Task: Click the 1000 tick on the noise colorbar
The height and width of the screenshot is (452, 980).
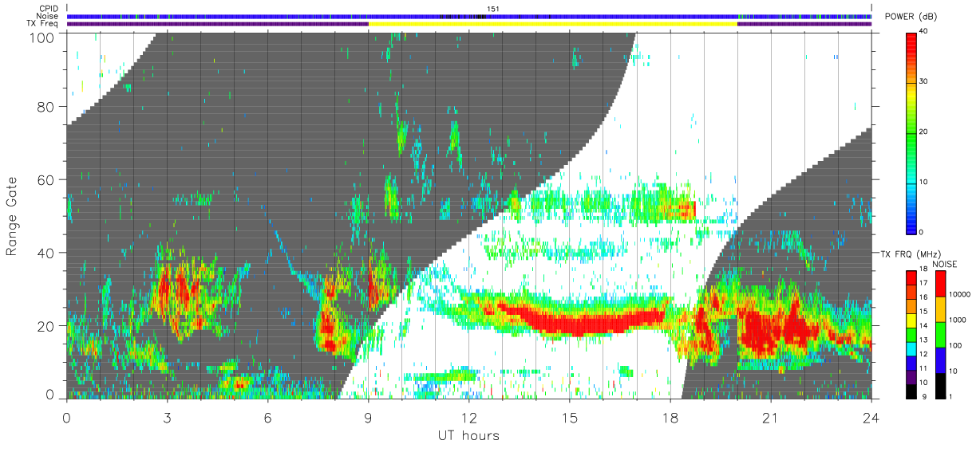Action: pos(959,319)
